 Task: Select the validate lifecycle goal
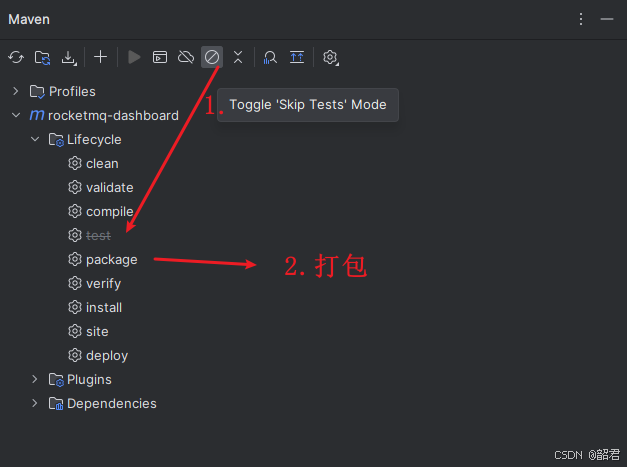pos(110,188)
